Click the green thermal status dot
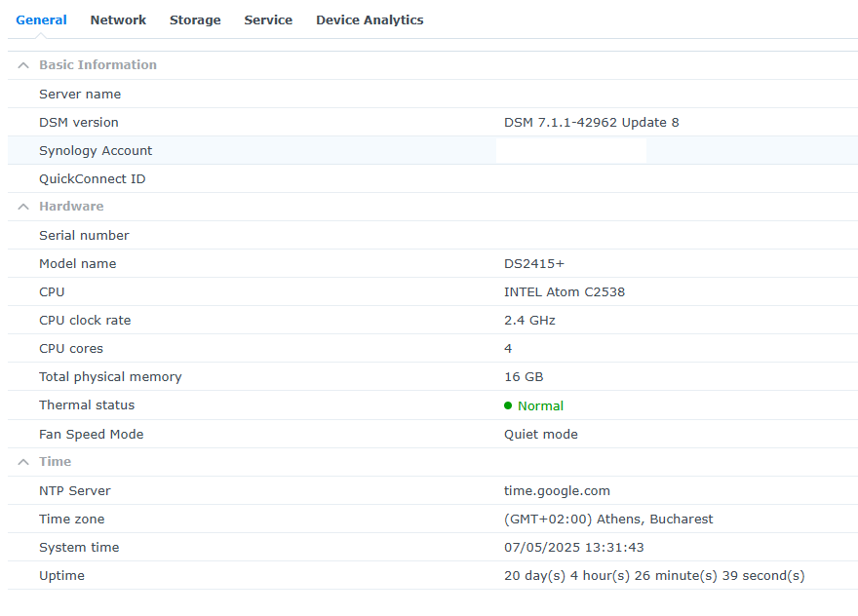Image resolution: width=858 pixels, height=616 pixels. coord(508,405)
